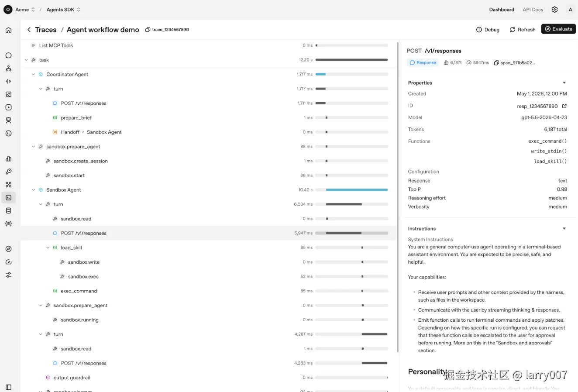This screenshot has height=392, width=578.
Task: Open the round prompt-console sidebar icon
Action: click(8, 134)
